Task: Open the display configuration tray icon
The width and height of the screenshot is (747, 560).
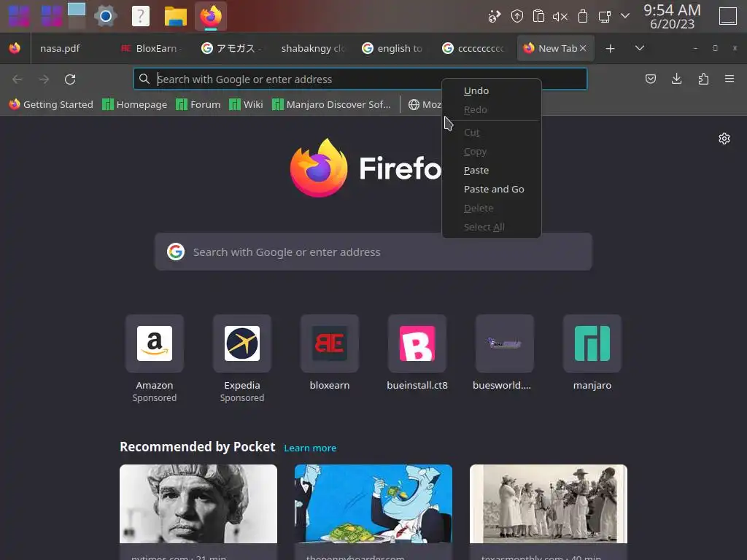Action: pos(605,17)
